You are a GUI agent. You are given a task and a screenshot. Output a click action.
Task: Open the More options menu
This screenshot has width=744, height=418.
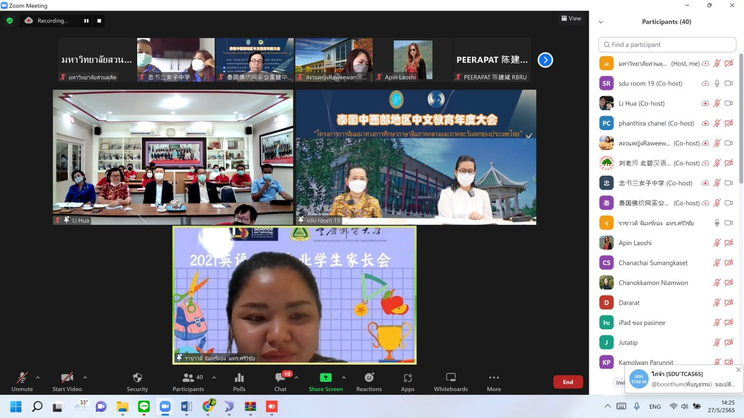(494, 381)
